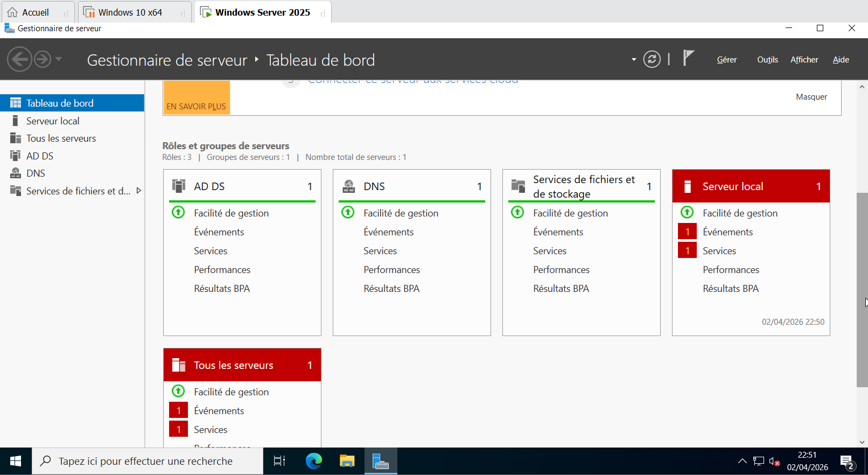
Task: Open the Outils menu
Action: pos(767,60)
